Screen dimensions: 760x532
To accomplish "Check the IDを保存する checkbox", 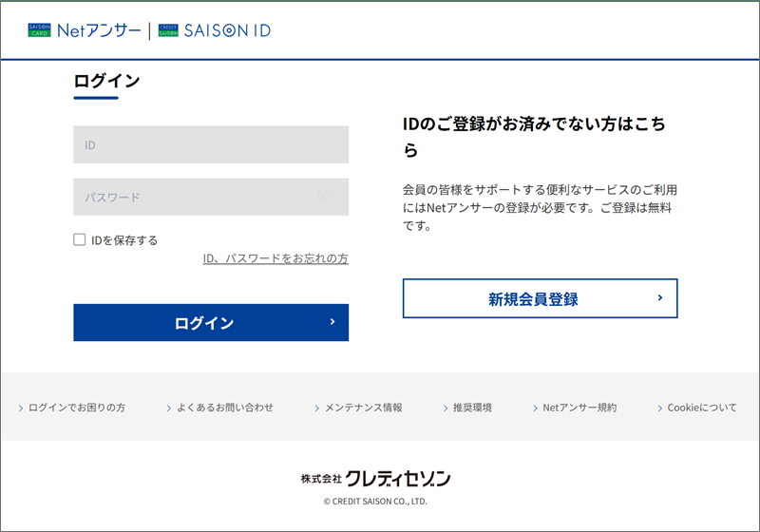I will click(x=80, y=239).
